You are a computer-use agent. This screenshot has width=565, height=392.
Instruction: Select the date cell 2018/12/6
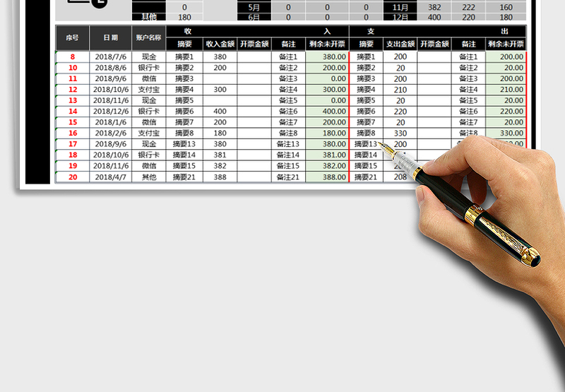[x=111, y=112]
